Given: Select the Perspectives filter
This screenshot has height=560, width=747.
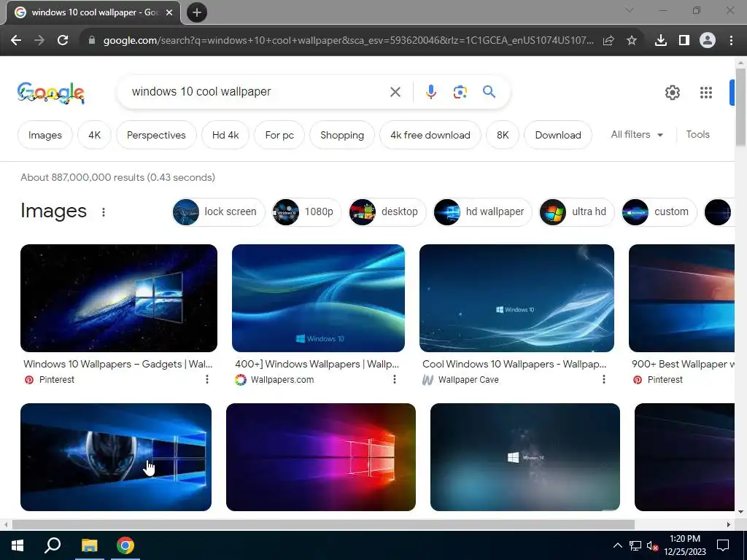Looking at the screenshot, I should (x=156, y=135).
